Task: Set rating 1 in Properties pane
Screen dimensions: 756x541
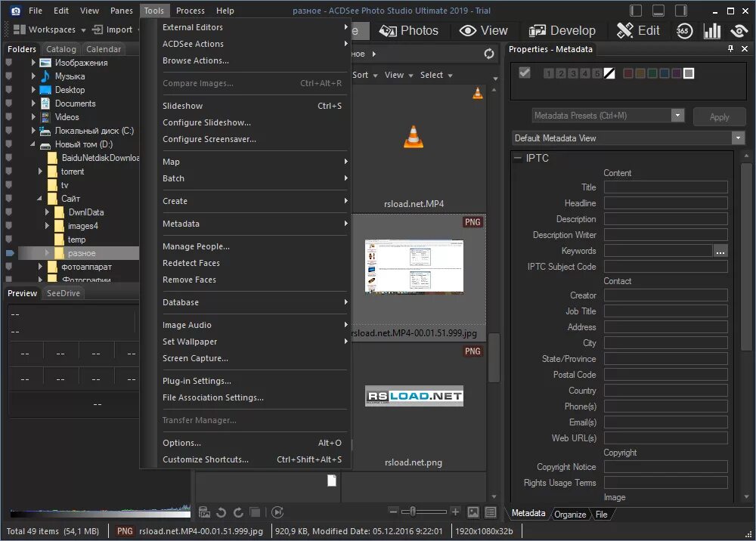Action: click(x=549, y=73)
